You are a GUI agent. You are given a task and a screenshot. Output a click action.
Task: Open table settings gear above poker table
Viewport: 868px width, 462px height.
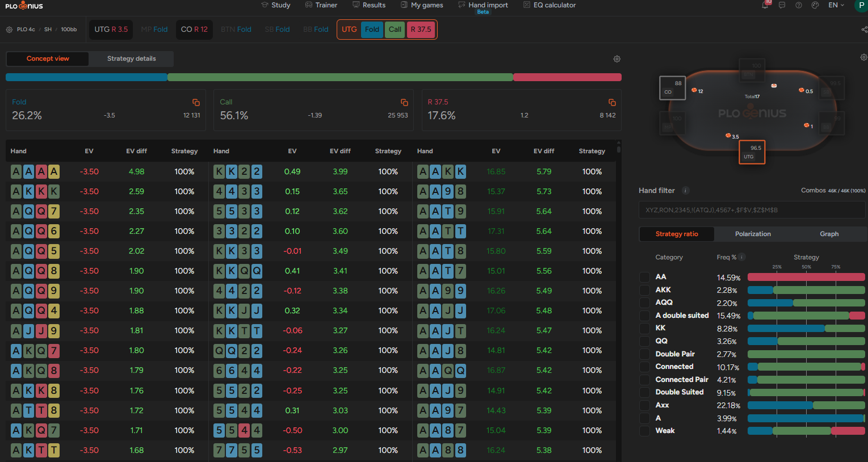[x=863, y=57]
